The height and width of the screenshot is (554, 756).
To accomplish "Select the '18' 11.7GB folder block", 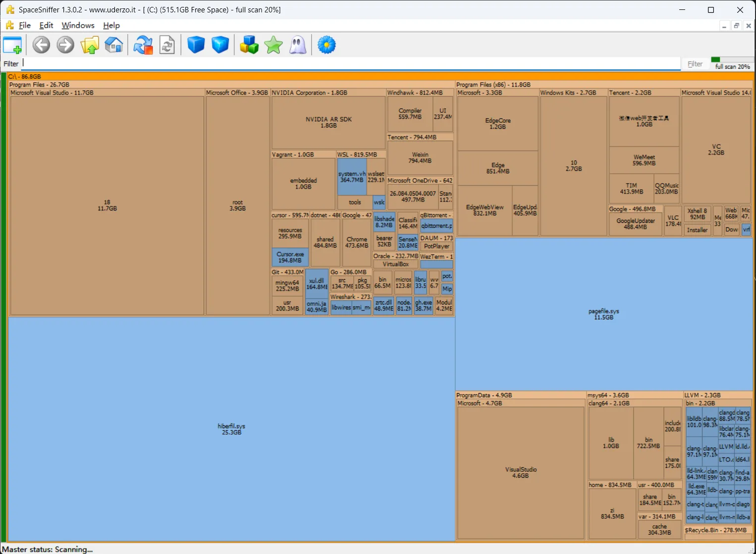I will coord(107,205).
